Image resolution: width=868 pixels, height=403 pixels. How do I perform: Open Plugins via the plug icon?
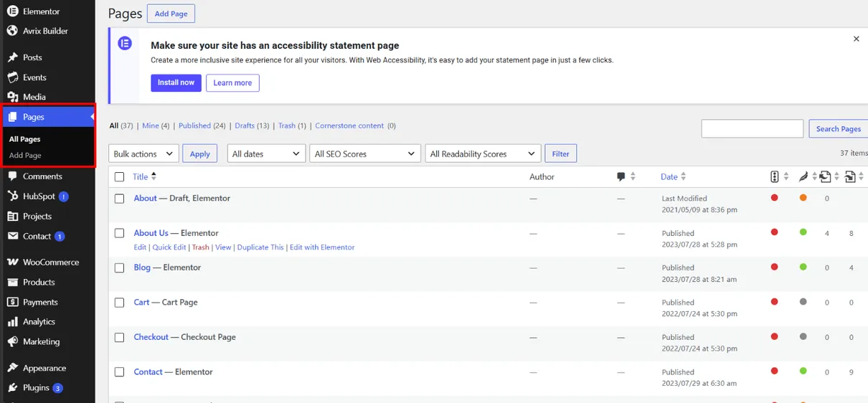(x=12, y=388)
